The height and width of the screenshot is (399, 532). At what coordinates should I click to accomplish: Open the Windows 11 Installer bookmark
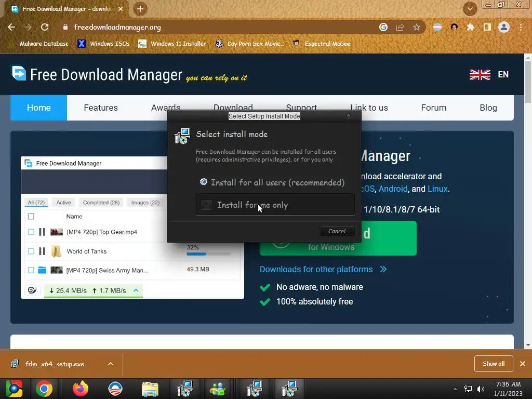(x=172, y=44)
